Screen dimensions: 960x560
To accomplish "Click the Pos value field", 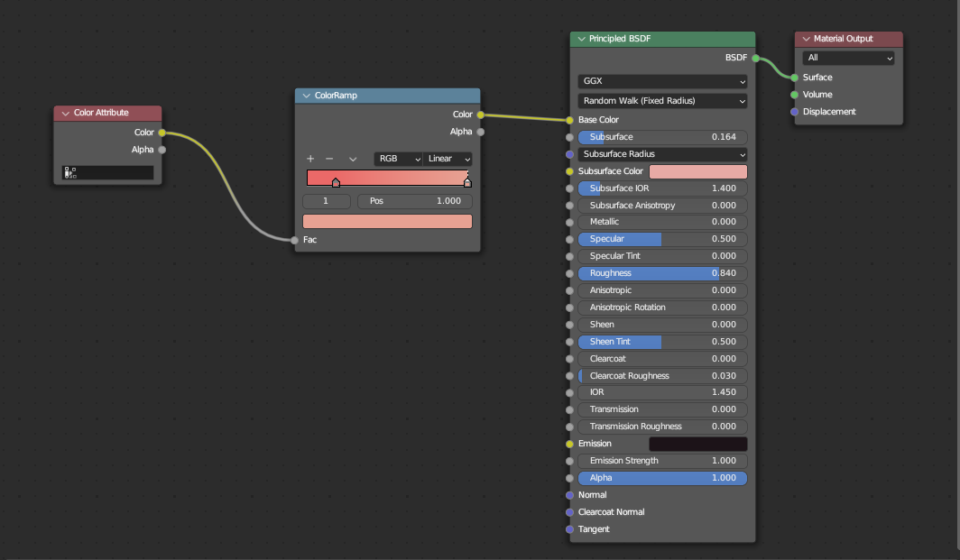I will [x=414, y=201].
